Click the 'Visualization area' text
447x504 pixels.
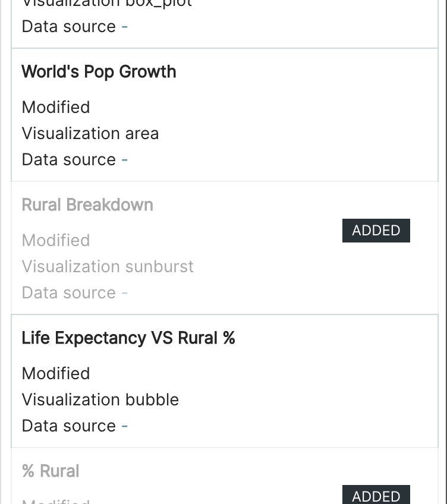coord(90,134)
